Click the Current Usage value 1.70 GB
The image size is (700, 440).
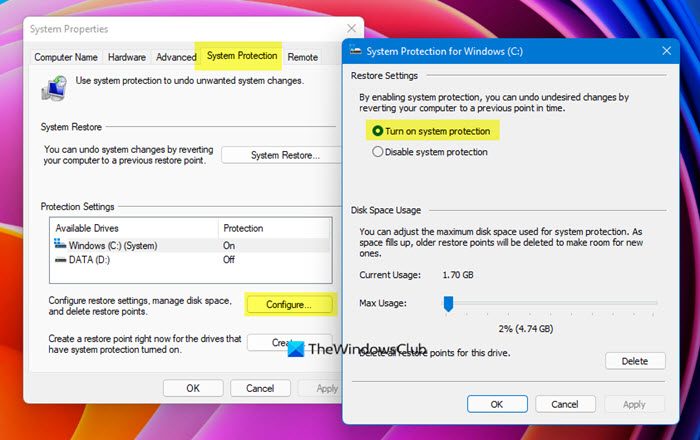pyautogui.click(x=458, y=275)
